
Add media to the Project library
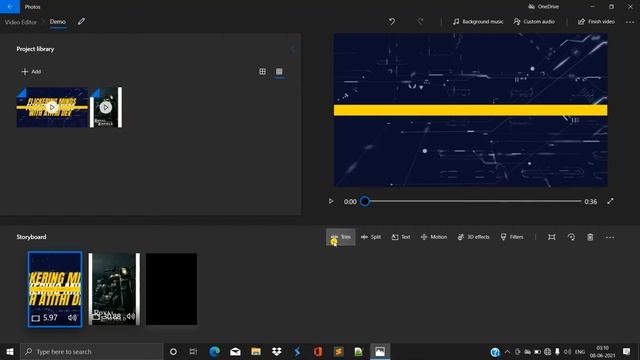tap(31, 71)
